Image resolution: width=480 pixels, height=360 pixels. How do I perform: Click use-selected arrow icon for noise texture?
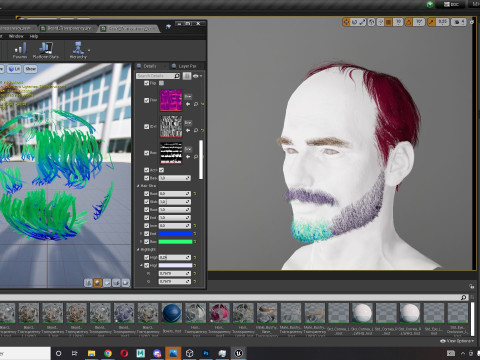[188, 130]
